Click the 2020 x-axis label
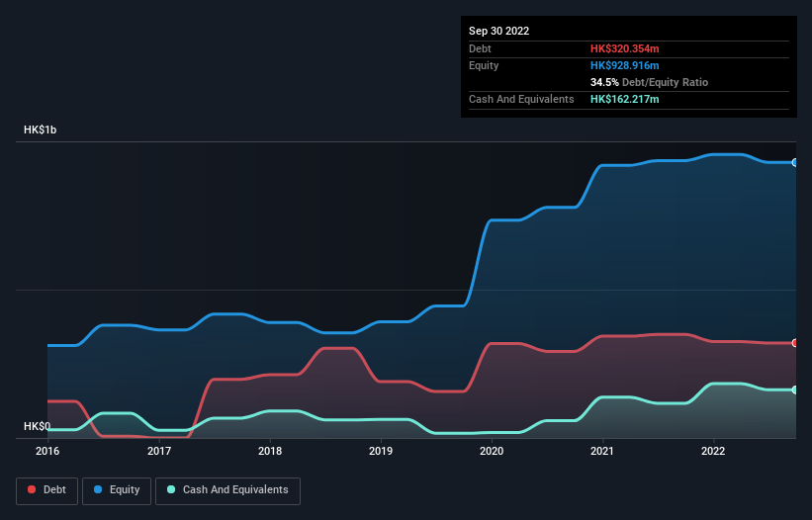 [x=492, y=451]
